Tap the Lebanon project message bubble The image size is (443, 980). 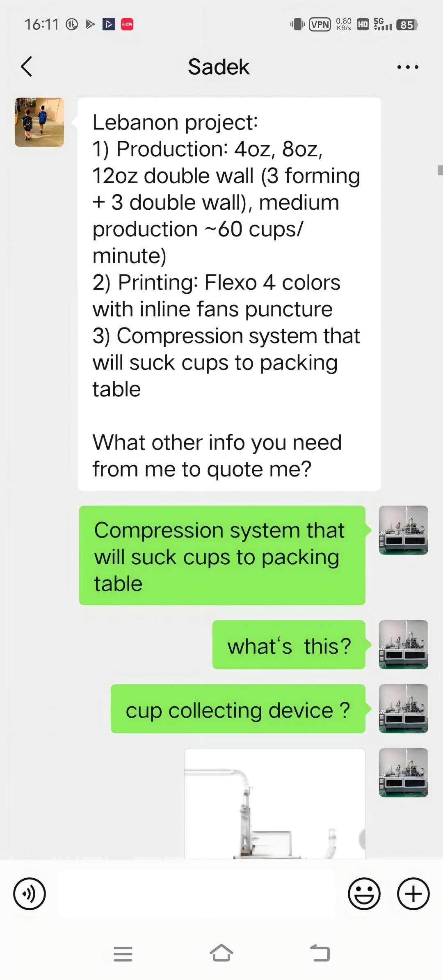(x=229, y=294)
